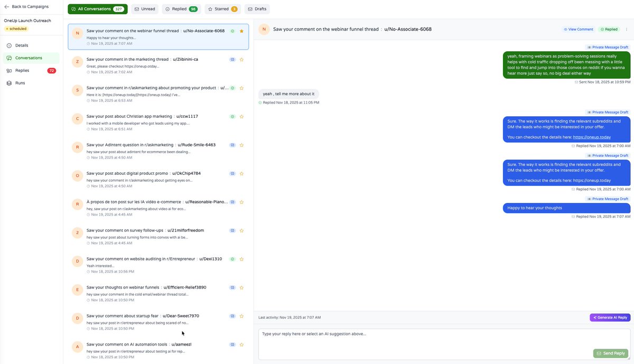This screenshot has height=364, width=634.
Task: Open the u/Dear-Sweet7970 startup fear conversation
Action: 158,321
